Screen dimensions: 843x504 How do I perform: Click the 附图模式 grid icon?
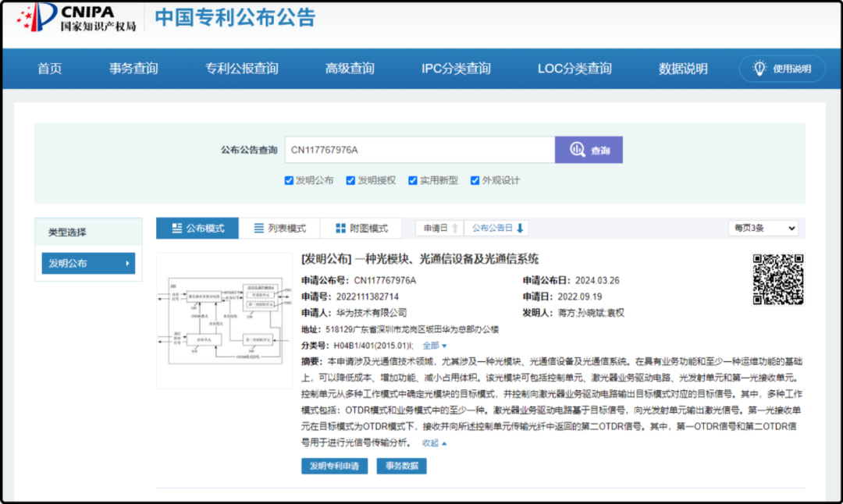click(x=340, y=229)
